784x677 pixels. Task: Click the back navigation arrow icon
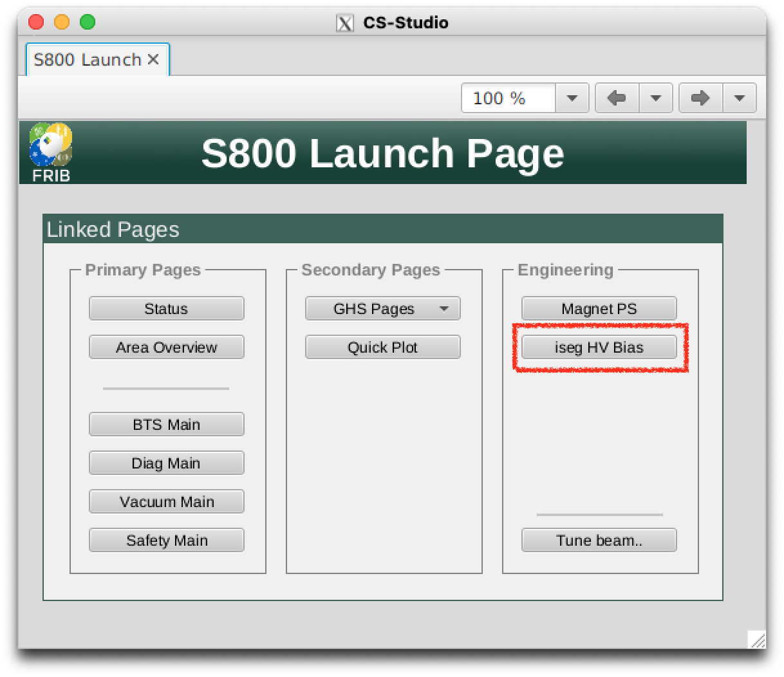[617, 98]
